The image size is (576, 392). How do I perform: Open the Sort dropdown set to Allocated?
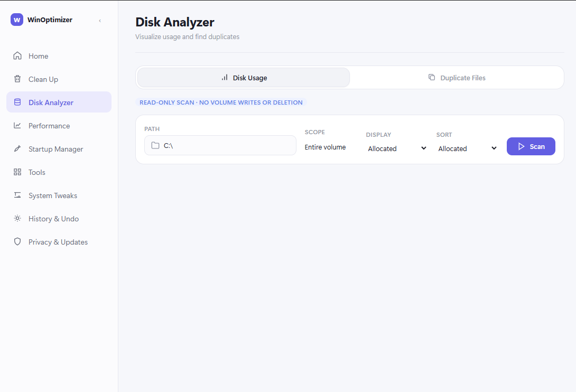pos(467,148)
